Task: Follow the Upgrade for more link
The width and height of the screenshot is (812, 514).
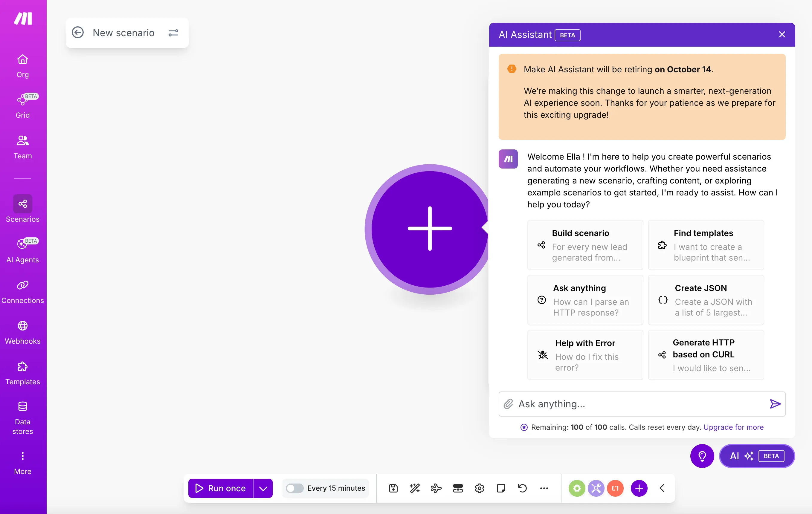Action: 733,427
